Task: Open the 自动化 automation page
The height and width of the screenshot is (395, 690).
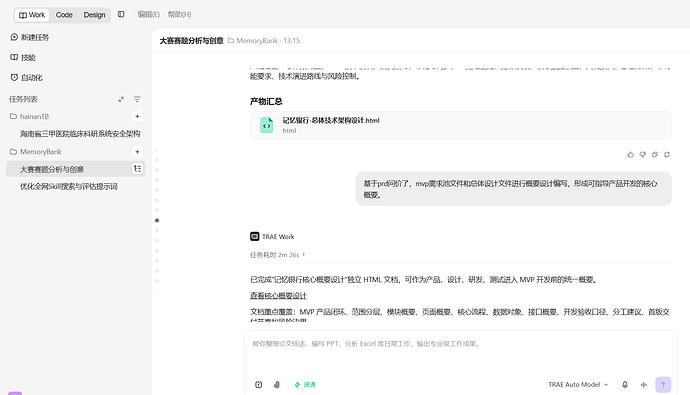Action: coord(26,78)
